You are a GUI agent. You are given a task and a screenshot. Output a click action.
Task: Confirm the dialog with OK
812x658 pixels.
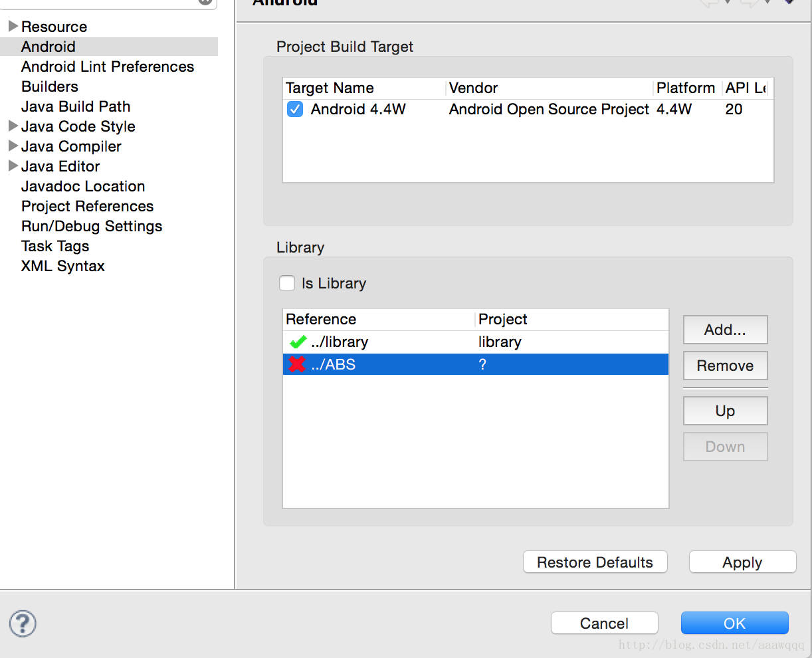tap(734, 623)
